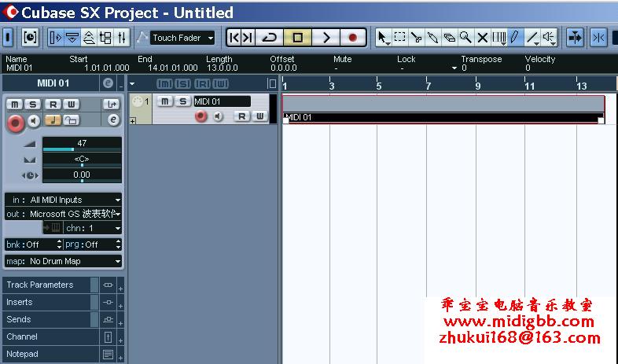Click the 'e' icon in Inspector header
Viewport: 618px width, 364px height.
coord(108,83)
